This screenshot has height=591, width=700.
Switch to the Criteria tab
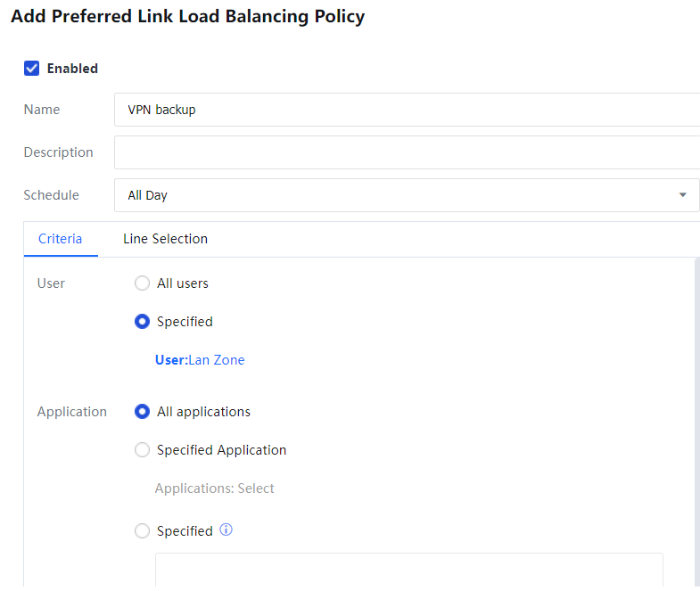(x=61, y=239)
